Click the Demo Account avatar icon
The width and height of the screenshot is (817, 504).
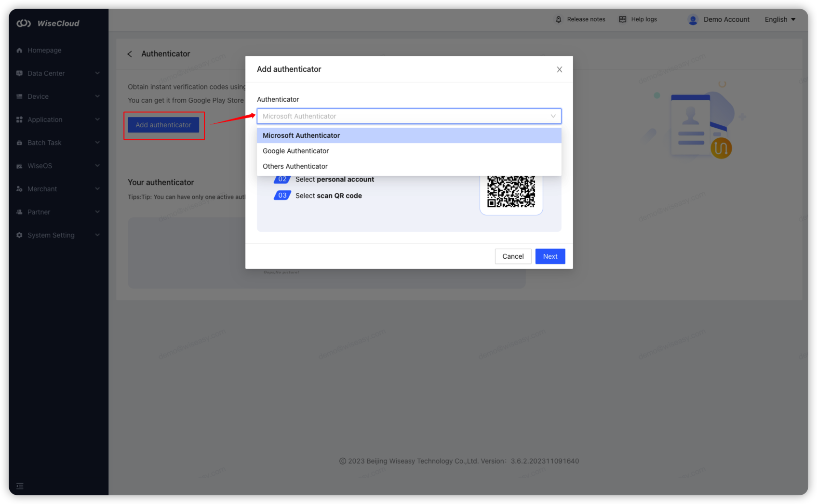(x=693, y=20)
